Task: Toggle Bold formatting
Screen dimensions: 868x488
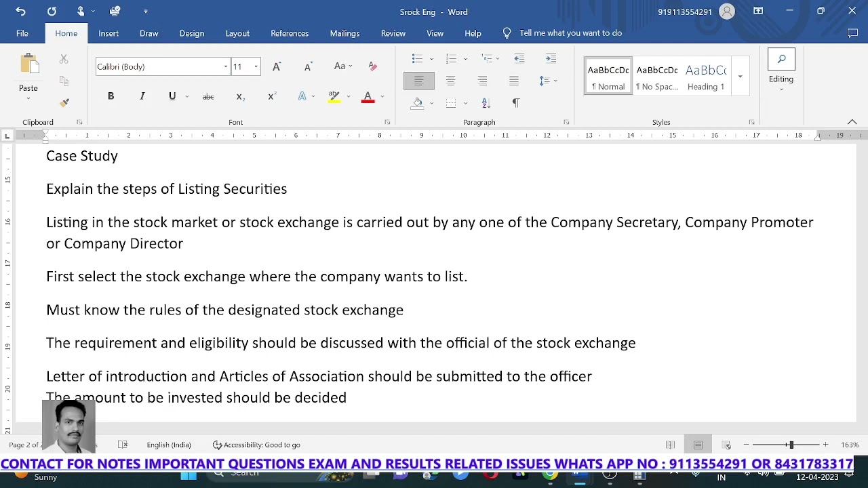Action: point(111,96)
